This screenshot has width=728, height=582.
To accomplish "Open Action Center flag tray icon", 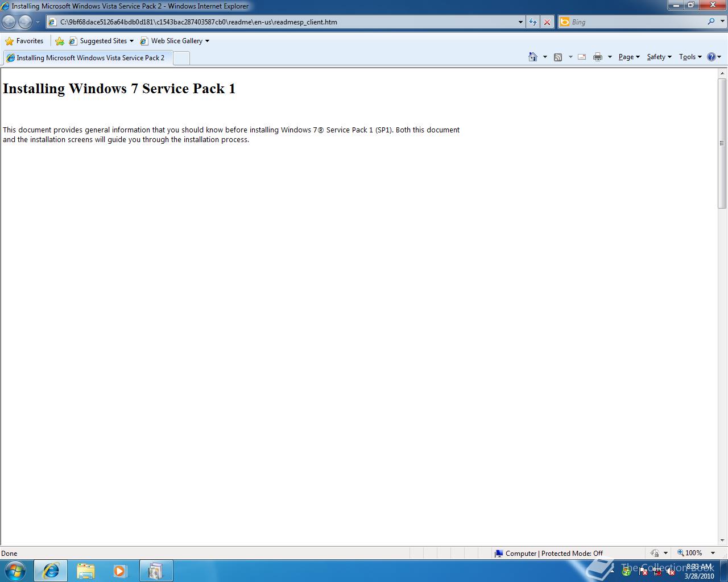I will (643, 572).
